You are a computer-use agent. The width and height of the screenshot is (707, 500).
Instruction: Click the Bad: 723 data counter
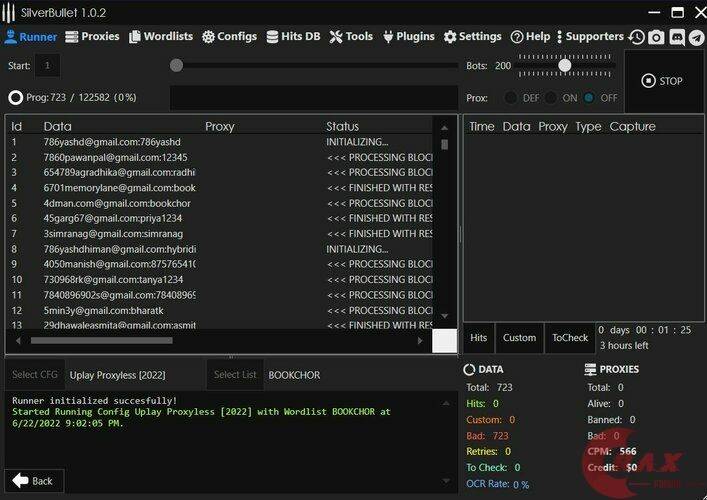pyautogui.click(x=487, y=436)
